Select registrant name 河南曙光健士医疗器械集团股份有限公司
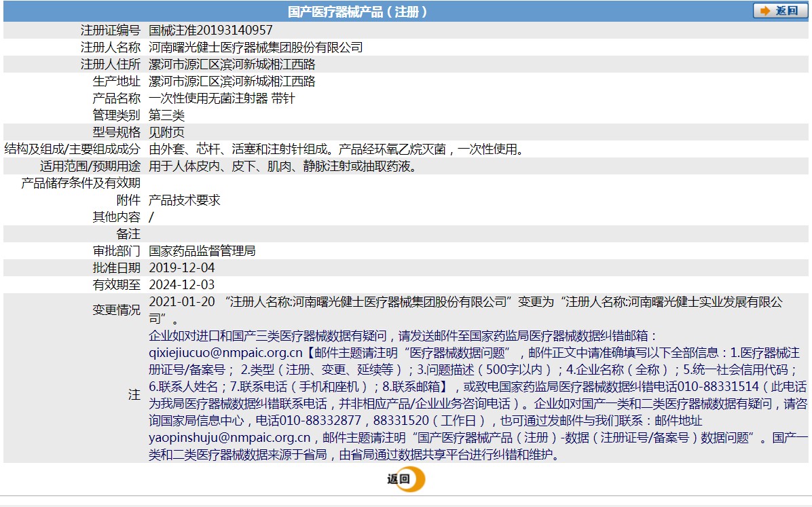812x507 pixels. (256, 47)
